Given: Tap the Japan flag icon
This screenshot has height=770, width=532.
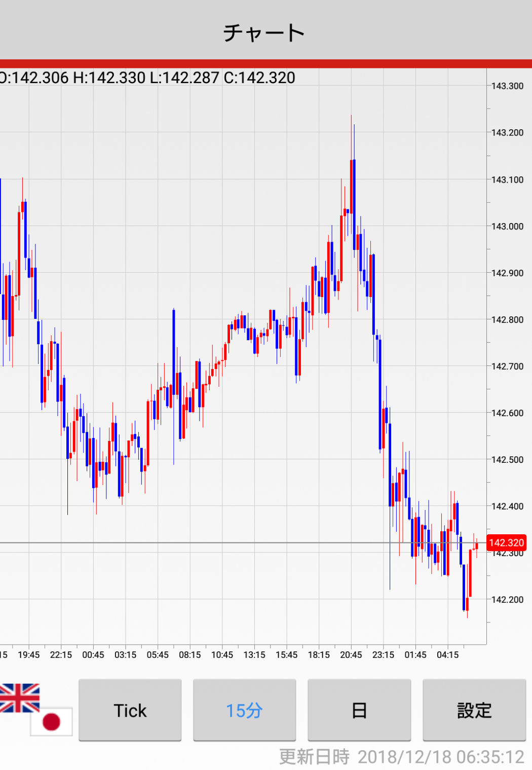Looking at the screenshot, I should coord(51,721).
